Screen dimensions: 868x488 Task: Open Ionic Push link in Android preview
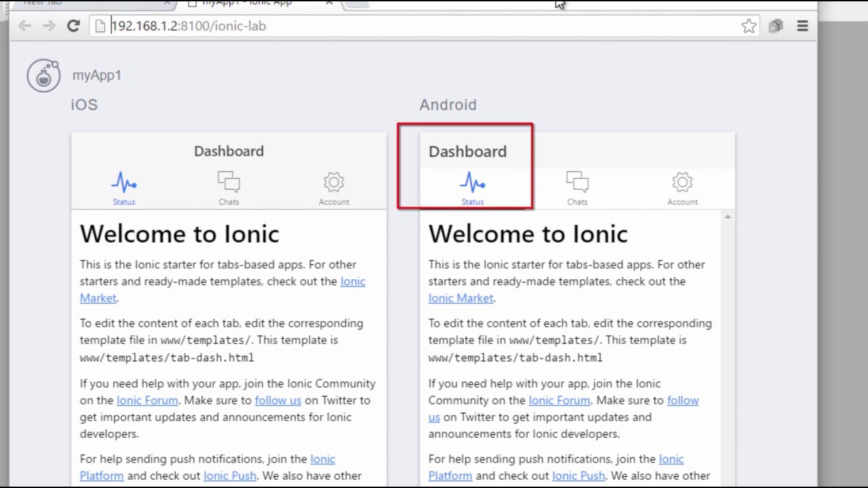(578, 476)
